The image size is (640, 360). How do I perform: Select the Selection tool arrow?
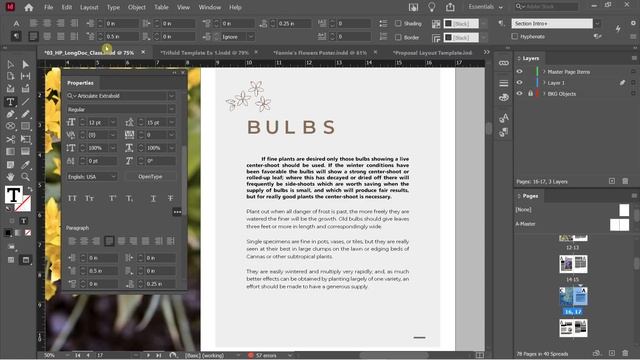[11, 64]
